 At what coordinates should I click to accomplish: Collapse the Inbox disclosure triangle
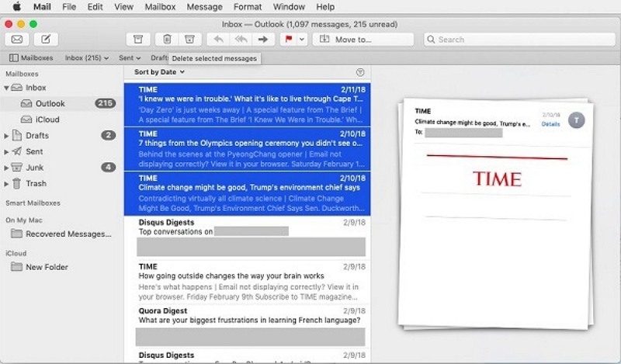click(x=6, y=88)
